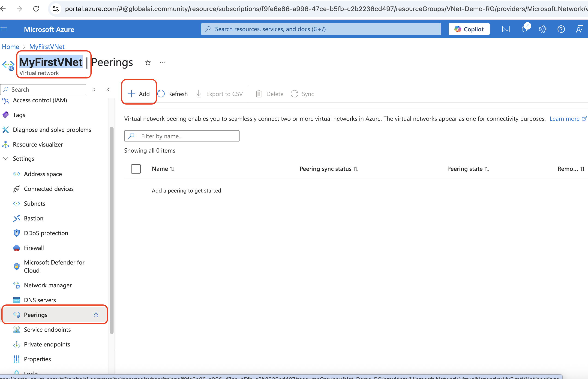588x379 pixels.
Task: Click the Copilot button
Action: click(x=469, y=29)
